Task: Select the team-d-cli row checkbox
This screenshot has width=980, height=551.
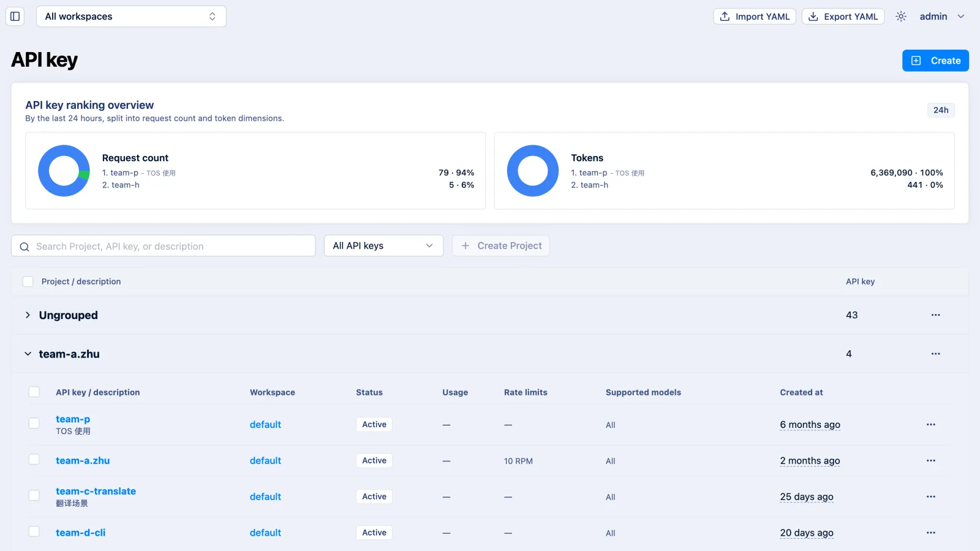Action: click(x=34, y=531)
